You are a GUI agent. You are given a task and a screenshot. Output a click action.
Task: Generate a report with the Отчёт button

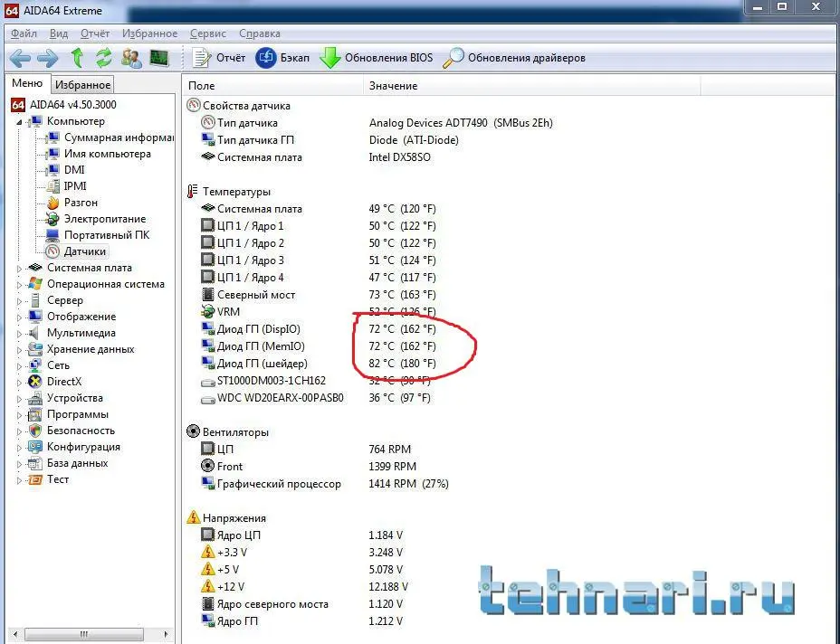click(218, 58)
